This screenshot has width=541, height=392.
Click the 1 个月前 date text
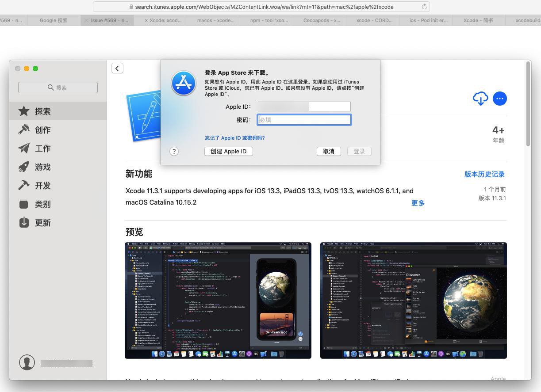click(495, 189)
